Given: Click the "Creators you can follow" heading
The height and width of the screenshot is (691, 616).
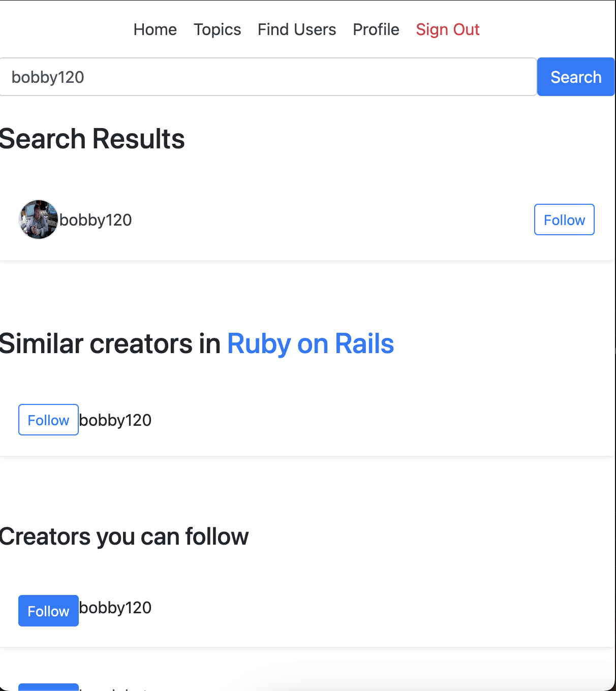Looking at the screenshot, I should coord(124,537).
